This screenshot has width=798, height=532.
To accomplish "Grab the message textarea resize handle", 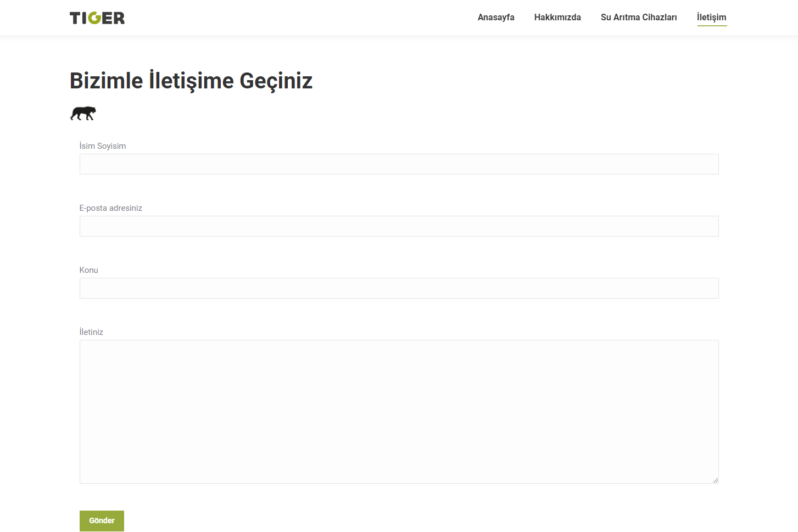I will pos(715,480).
